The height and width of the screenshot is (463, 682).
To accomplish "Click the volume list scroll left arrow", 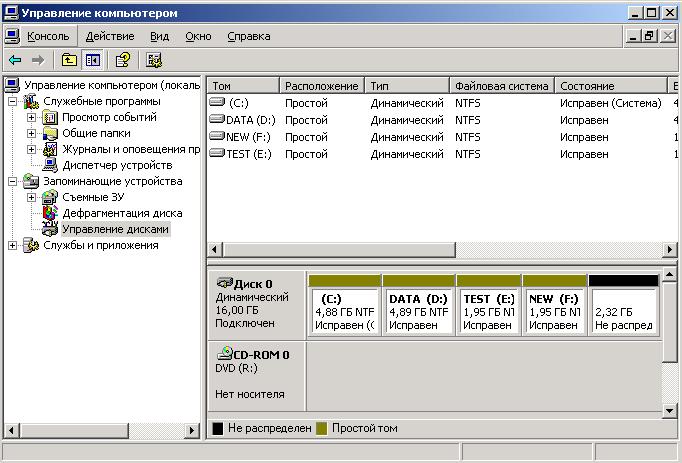I will 214,250.
